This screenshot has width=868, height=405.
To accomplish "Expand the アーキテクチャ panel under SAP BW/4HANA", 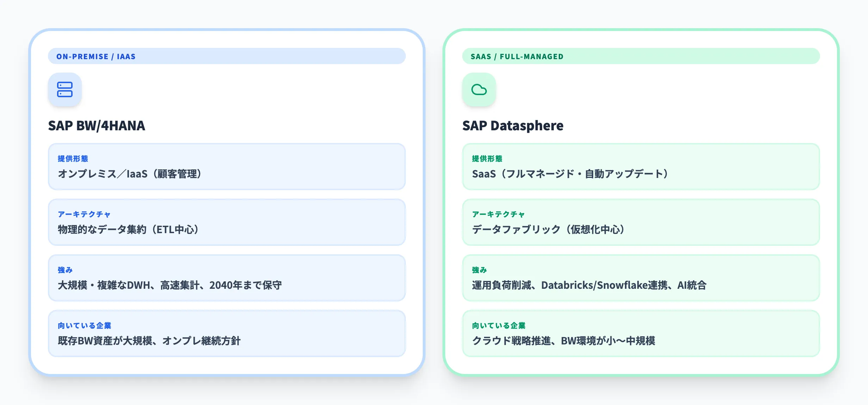I will (227, 222).
